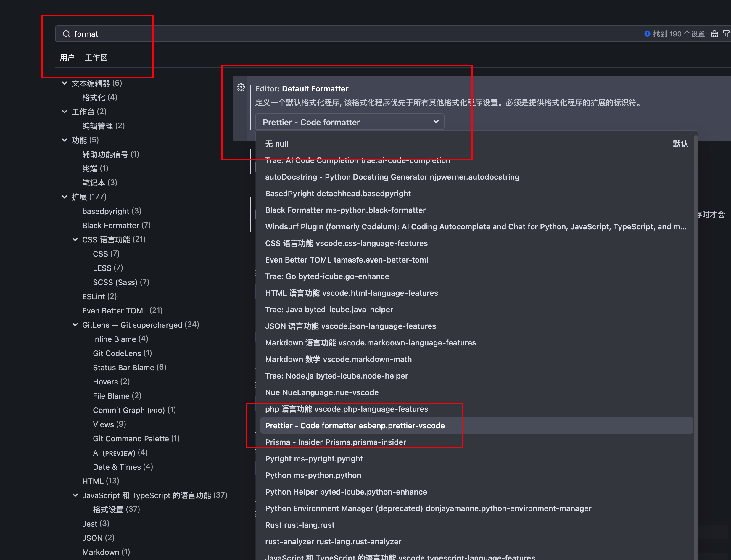Choose Trae: Node.js byted-icube.node-helper option
The width and height of the screenshot is (731, 560).
coord(477,376)
